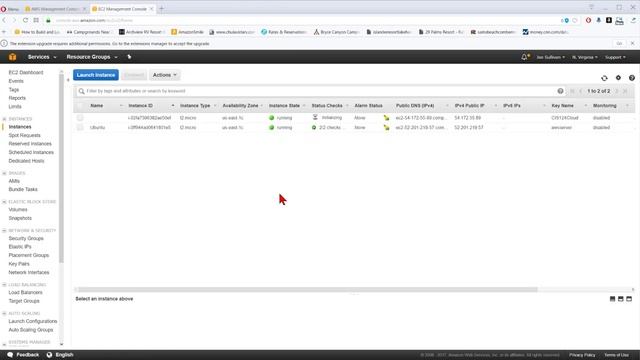640x360 pixels.
Task: Open Bryce Canyon bookmark
Action: pyautogui.click(x=336, y=32)
